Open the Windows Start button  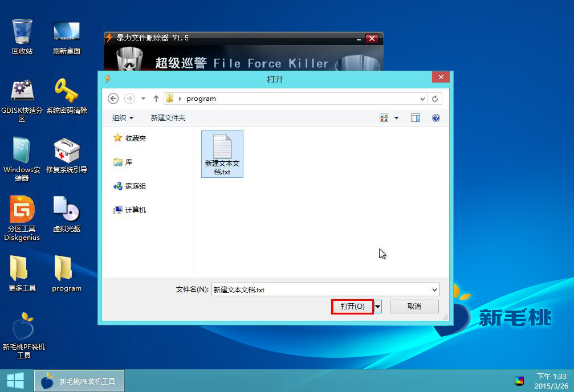click(x=15, y=381)
